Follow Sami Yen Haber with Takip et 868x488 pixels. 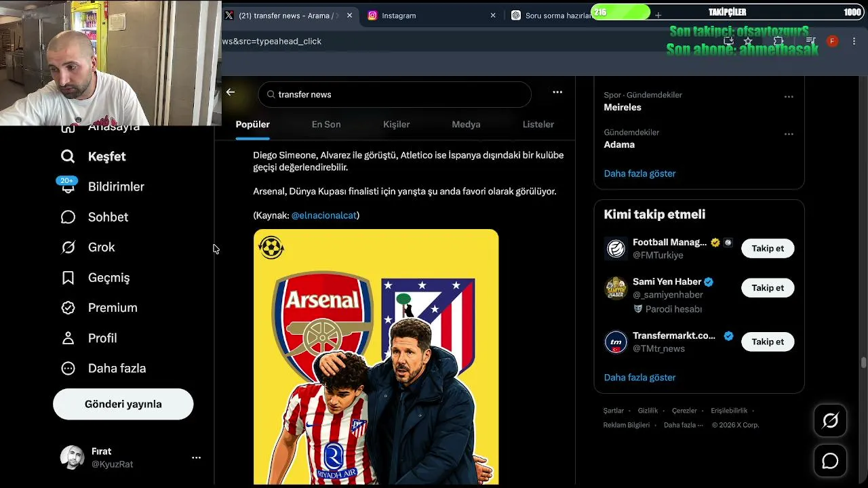[x=768, y=288]
